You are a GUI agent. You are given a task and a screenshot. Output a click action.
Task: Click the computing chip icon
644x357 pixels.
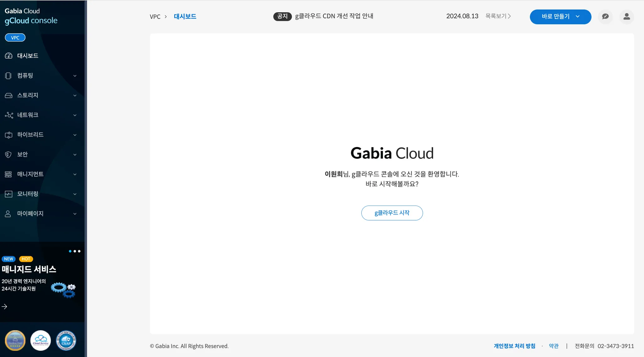(8, 76)
